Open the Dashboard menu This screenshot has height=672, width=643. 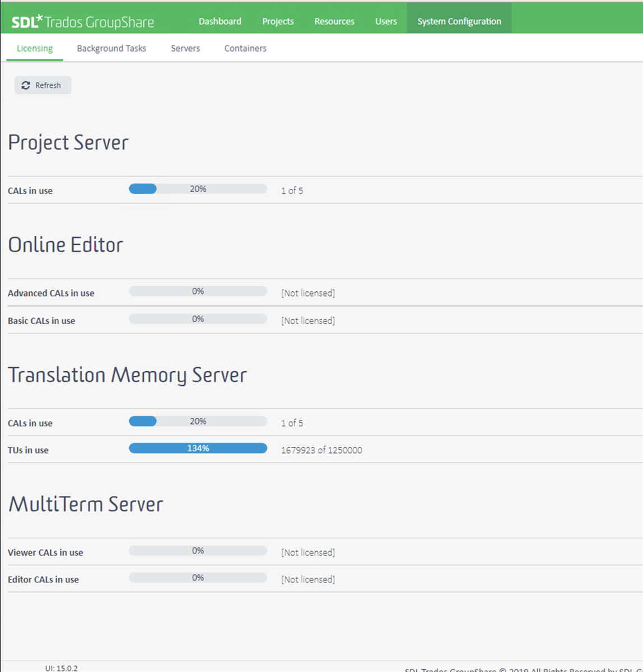(220, 21)
